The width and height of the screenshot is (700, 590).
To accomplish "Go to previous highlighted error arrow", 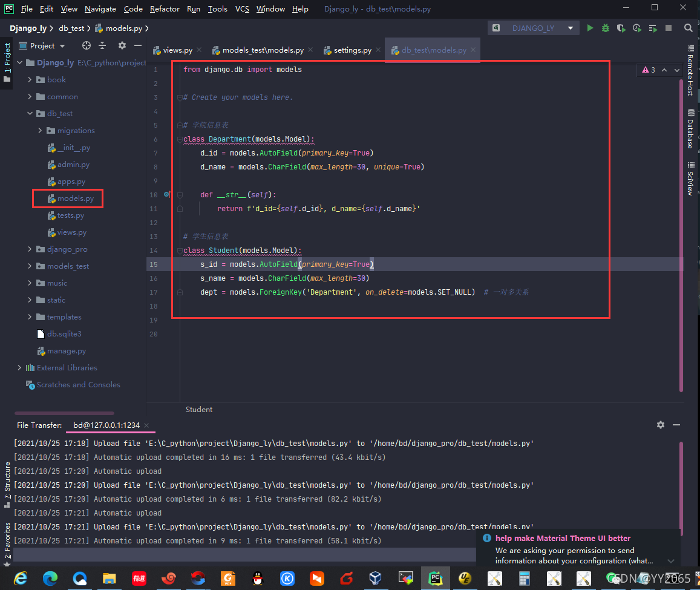I will point(664,70).
